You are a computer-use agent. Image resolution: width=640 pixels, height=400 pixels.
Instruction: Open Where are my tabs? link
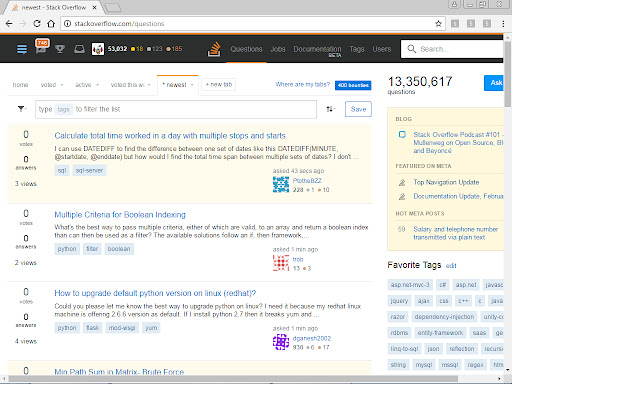click(x=302, y=84)
